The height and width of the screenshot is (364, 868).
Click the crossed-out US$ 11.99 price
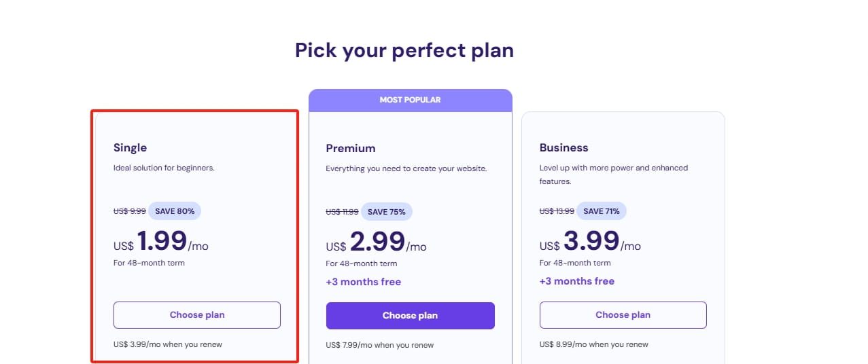[x=342, y=212]
